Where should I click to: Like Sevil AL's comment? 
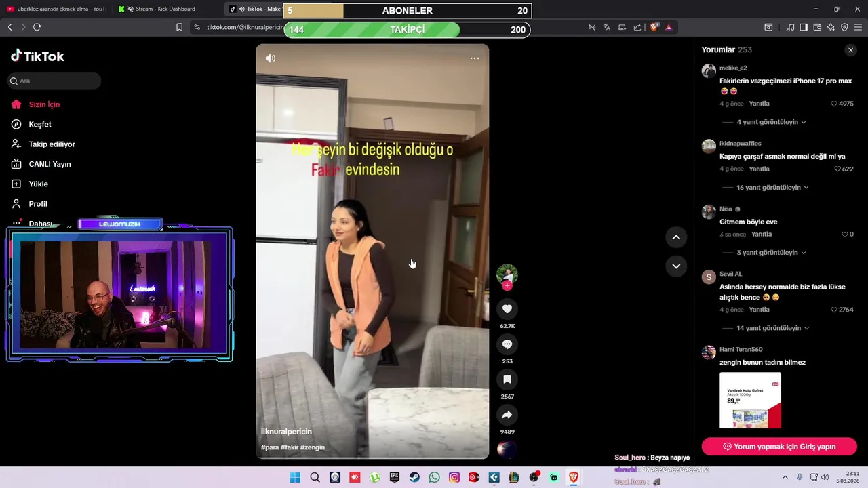point(834,310)
